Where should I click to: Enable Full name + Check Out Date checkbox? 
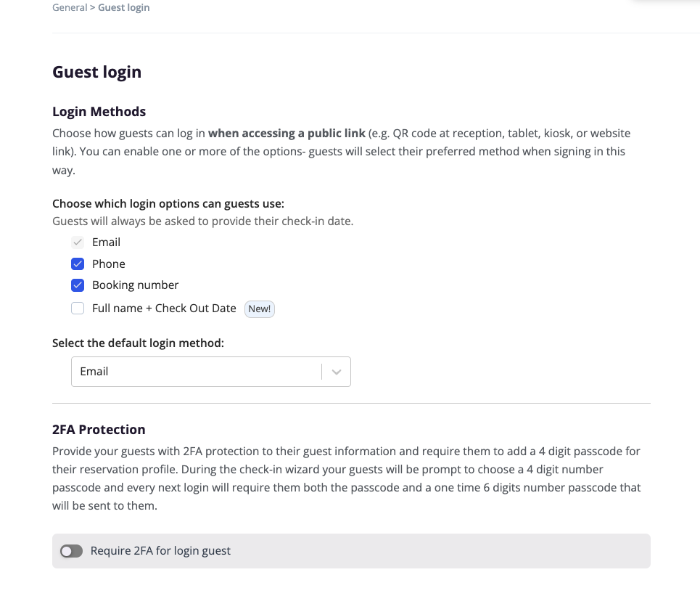pos(78,309)
